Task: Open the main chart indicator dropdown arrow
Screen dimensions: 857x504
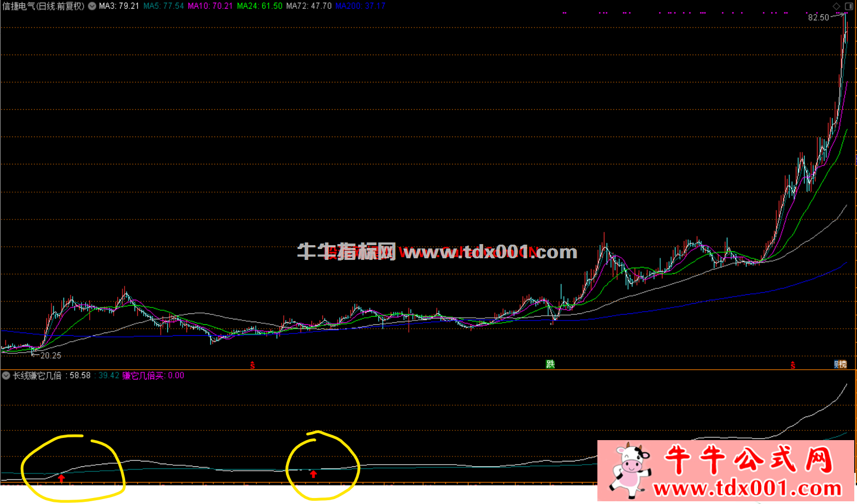Action: pos(92,6)
